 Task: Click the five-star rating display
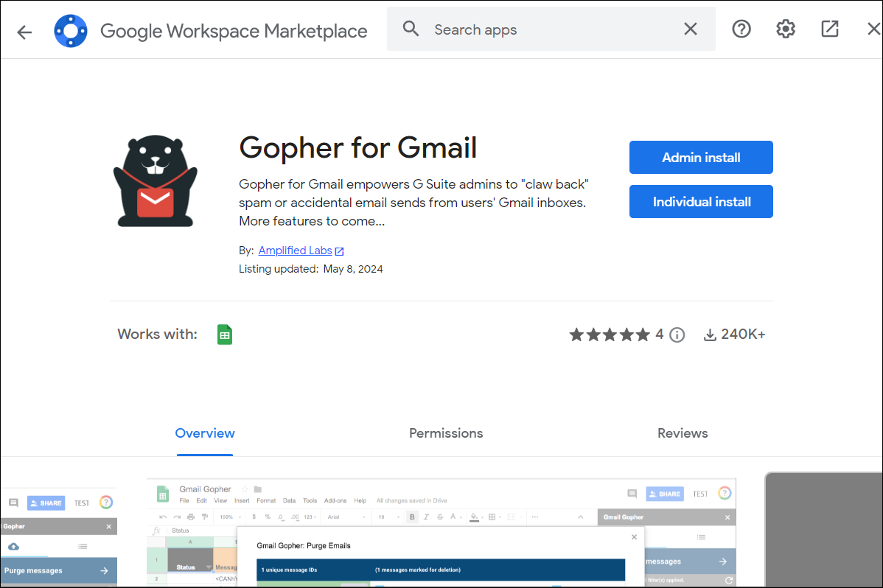pos(610,335)
